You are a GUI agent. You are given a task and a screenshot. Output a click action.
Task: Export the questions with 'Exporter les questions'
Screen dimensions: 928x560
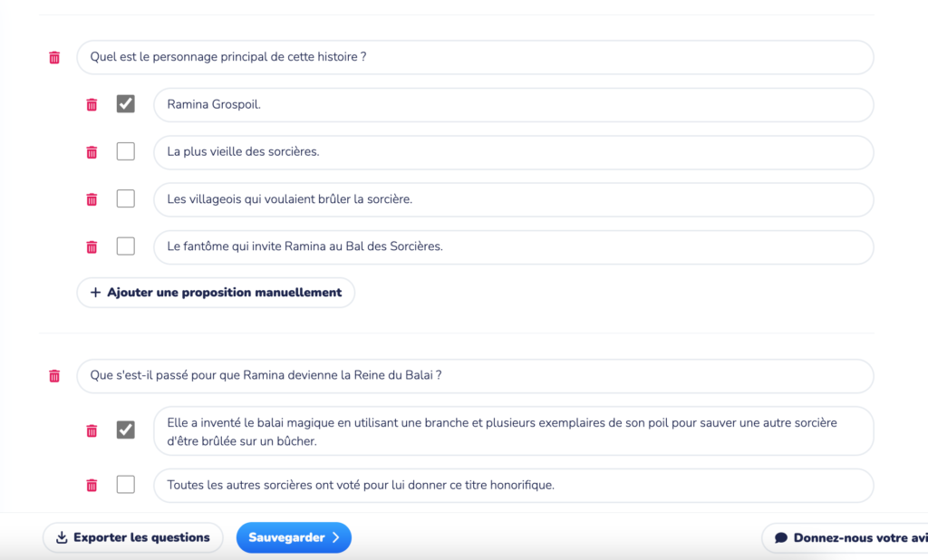(x=132, y=537)
